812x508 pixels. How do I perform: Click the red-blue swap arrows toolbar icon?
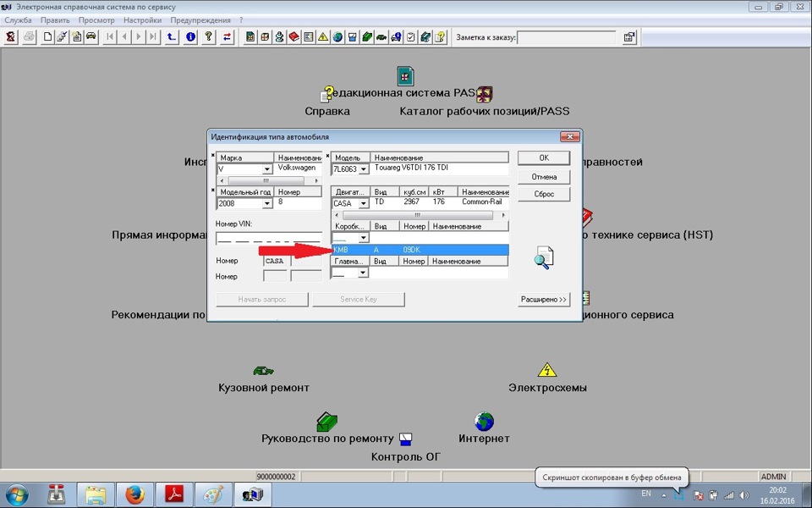228,36
